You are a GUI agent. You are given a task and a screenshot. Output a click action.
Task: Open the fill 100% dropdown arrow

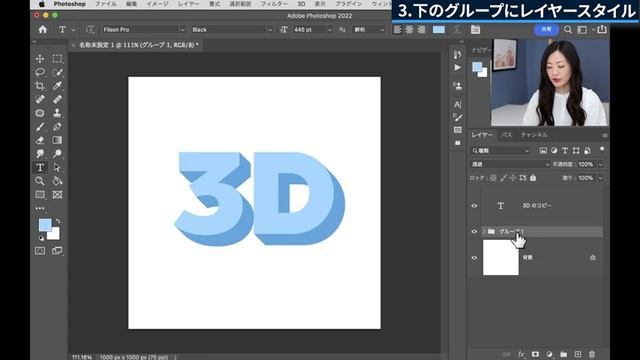click(x=600, y=178)
